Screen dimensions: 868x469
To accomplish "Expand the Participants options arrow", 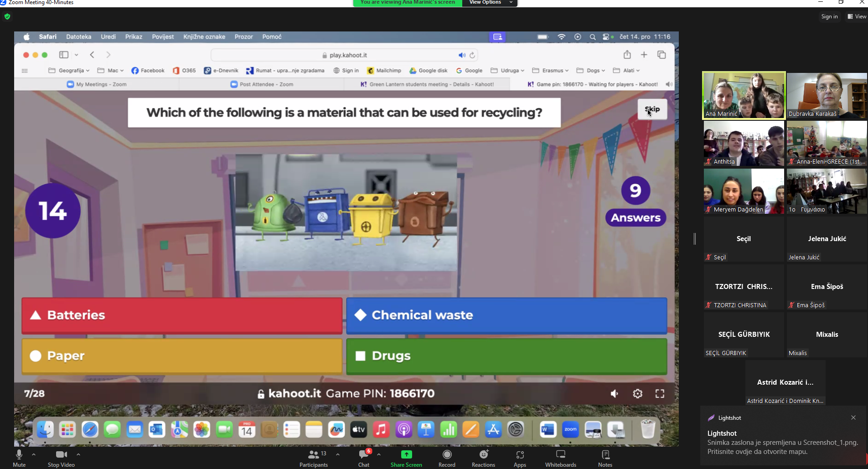I will point(338,454).
